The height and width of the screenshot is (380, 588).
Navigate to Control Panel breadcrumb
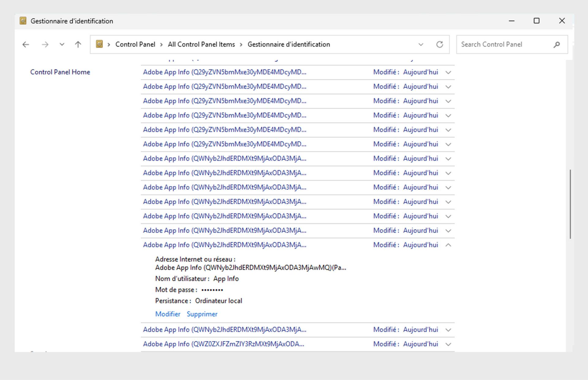coord(135,44)
